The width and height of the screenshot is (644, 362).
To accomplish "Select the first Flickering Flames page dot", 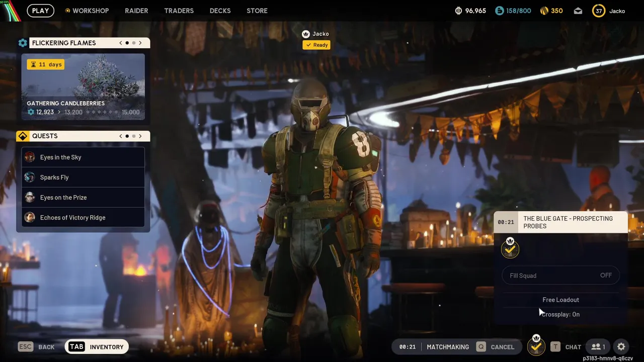I will click(127, 43).
